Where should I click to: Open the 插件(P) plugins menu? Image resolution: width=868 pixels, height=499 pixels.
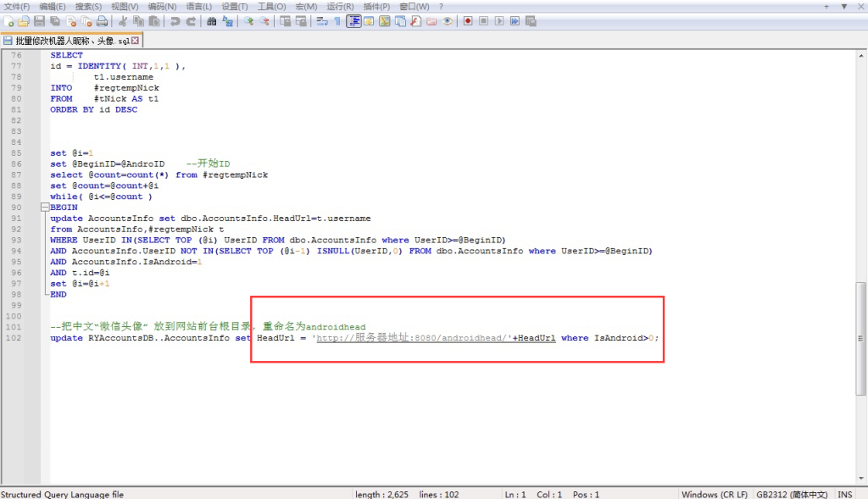tap(376, 7)
